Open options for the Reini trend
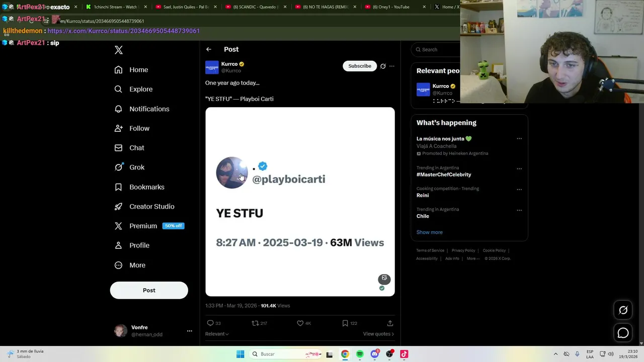 pos(519,190)
